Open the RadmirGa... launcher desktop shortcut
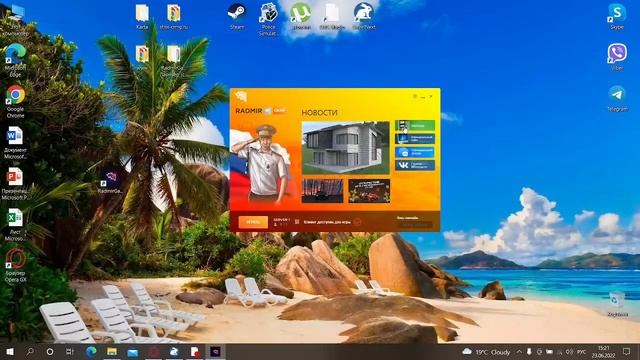Viewport: 640px width, 360px height. pos(110,181)
